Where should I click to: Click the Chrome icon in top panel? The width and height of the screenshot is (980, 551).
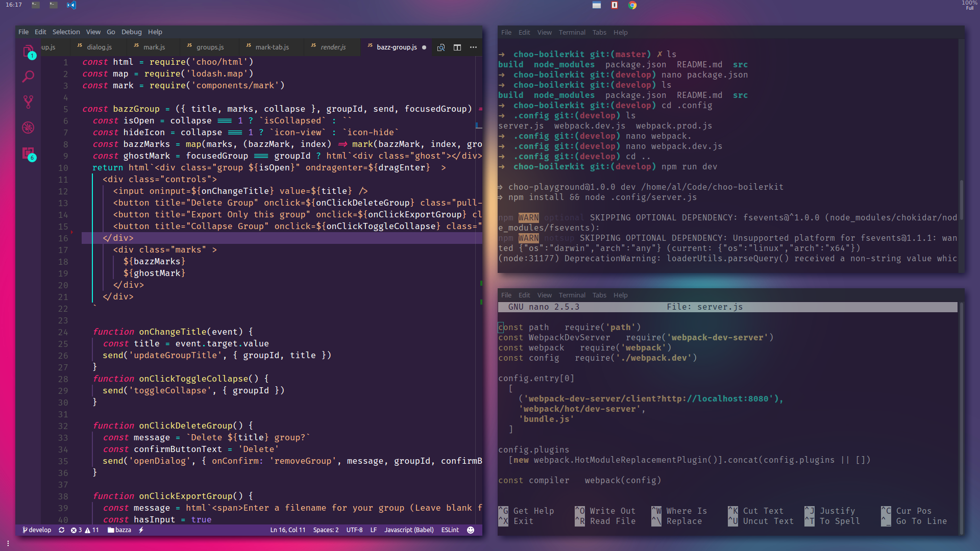pyautogui.click(x=632, y=5)
